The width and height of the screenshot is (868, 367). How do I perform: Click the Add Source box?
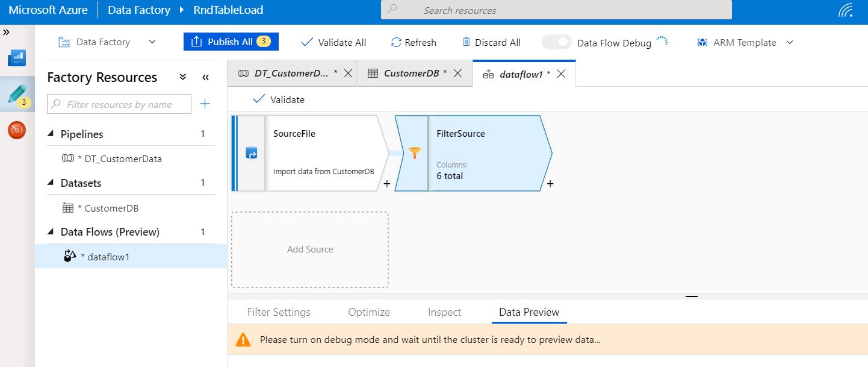[x=310, y=249]
